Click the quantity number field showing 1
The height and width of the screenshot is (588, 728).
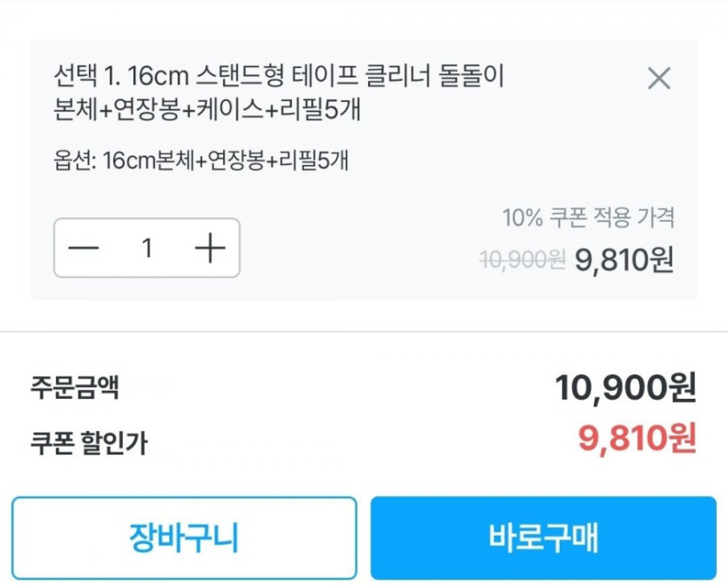(147, 249)
